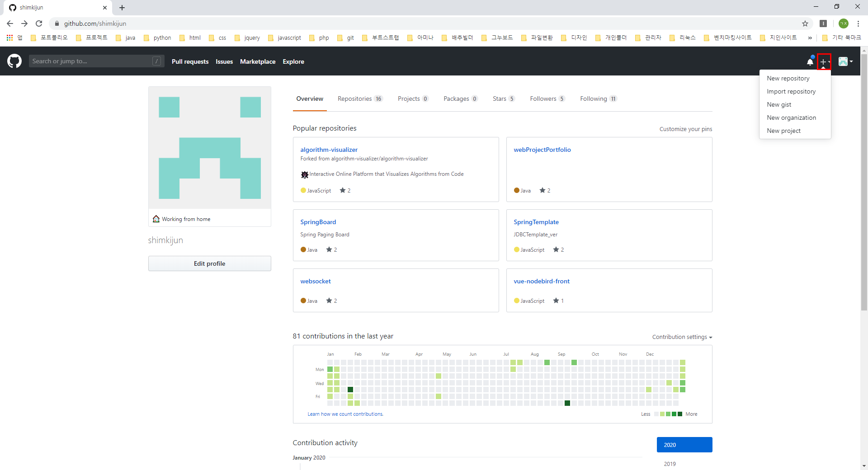The image size is (868, 470).
Task: Select New repository from dropdown
Action: pos(788,78)
